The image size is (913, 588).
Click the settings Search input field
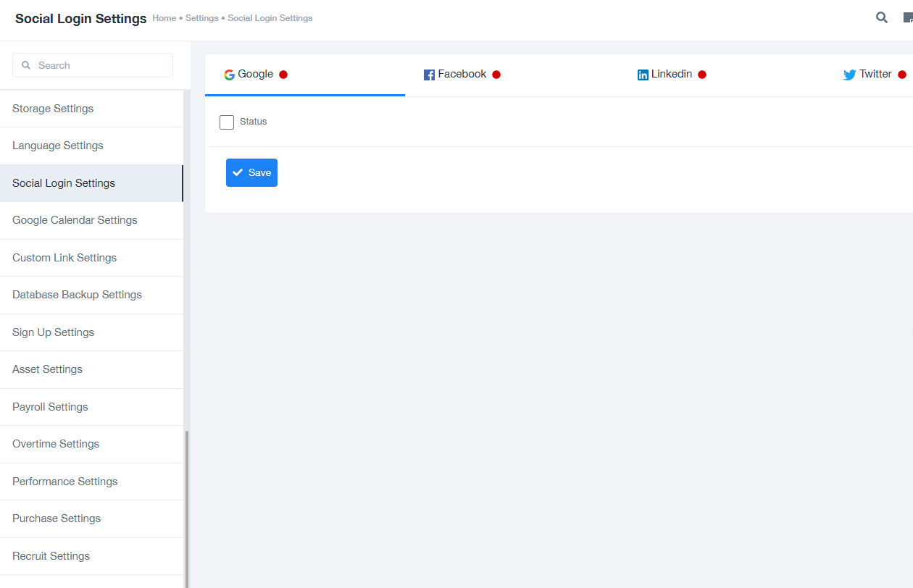(x=101, y=65)
